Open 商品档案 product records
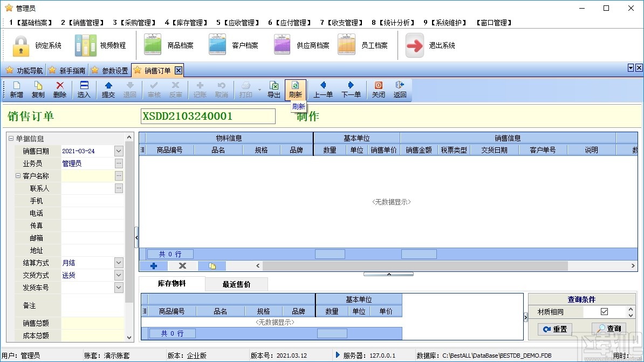The width and height of the screenshot is (644, 362). click(169, 45)
